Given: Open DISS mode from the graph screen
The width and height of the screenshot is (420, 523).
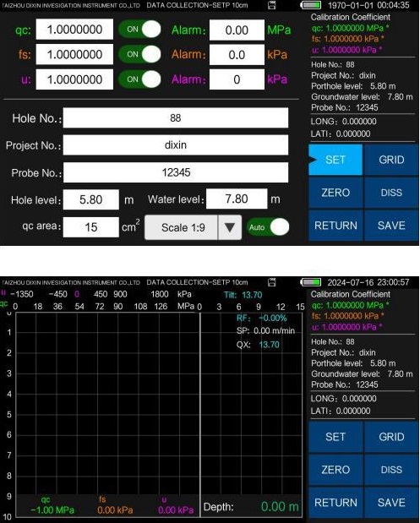Looking at the screenshot, I should pos(391,470).
